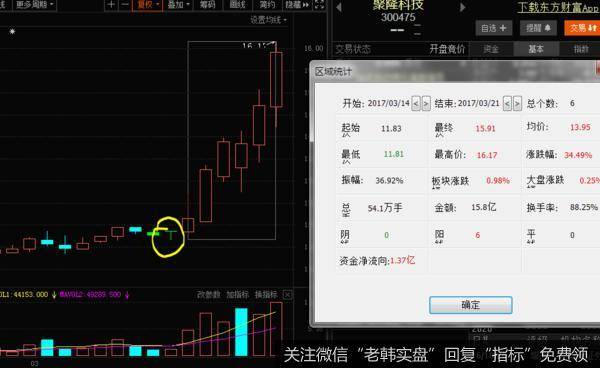Zoom out chart with minus button

125,5
